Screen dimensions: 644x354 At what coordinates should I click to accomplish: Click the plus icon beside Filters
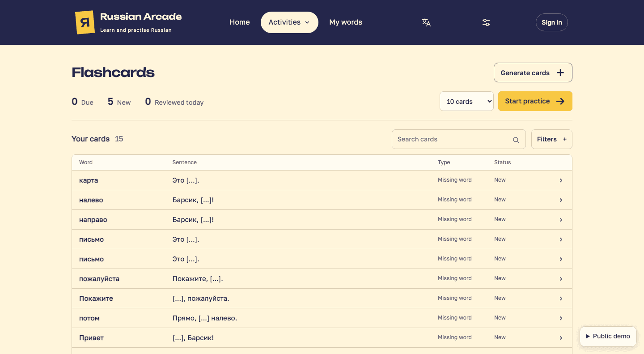pyautogui.click(x=565, y=139)
